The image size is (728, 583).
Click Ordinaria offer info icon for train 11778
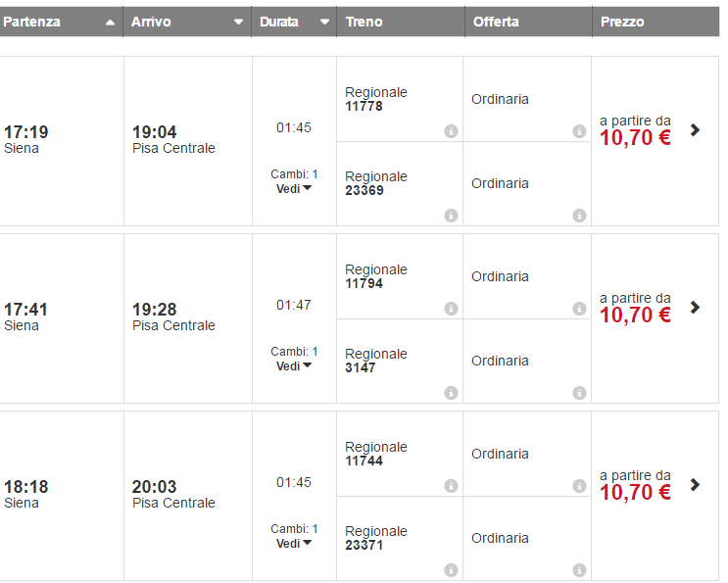(x=579, y=131)
